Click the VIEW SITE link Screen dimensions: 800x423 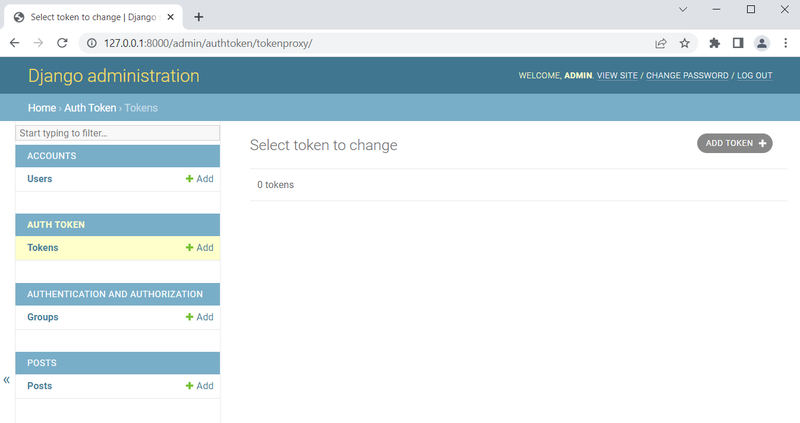click(617, 76)
